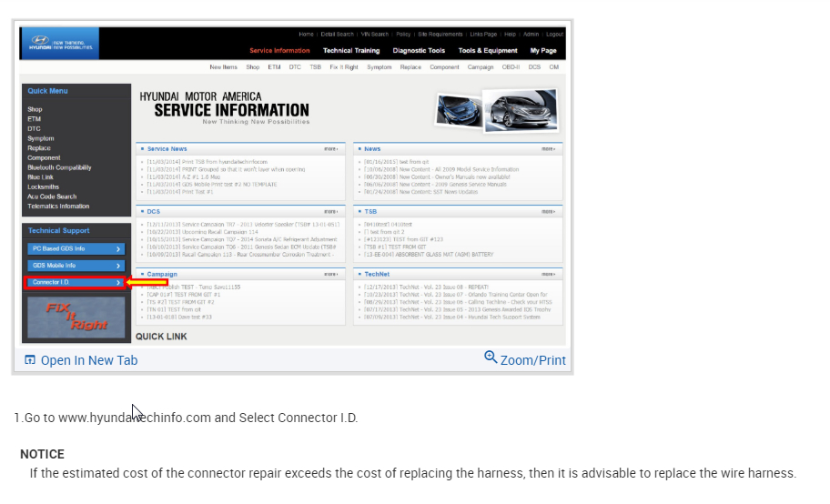Click New Items in the sub-navigation bar

pos(223,67)
